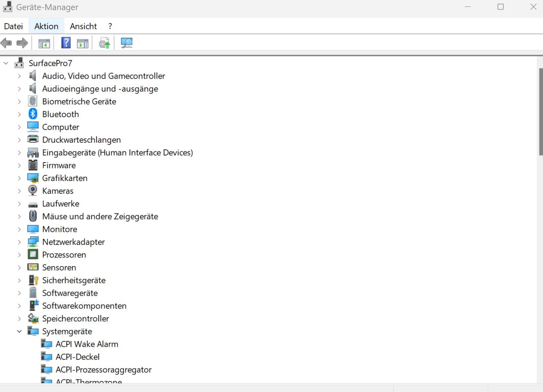Click the Kameras webcam icon
The image size is (543, 392).
click(33, 191)
